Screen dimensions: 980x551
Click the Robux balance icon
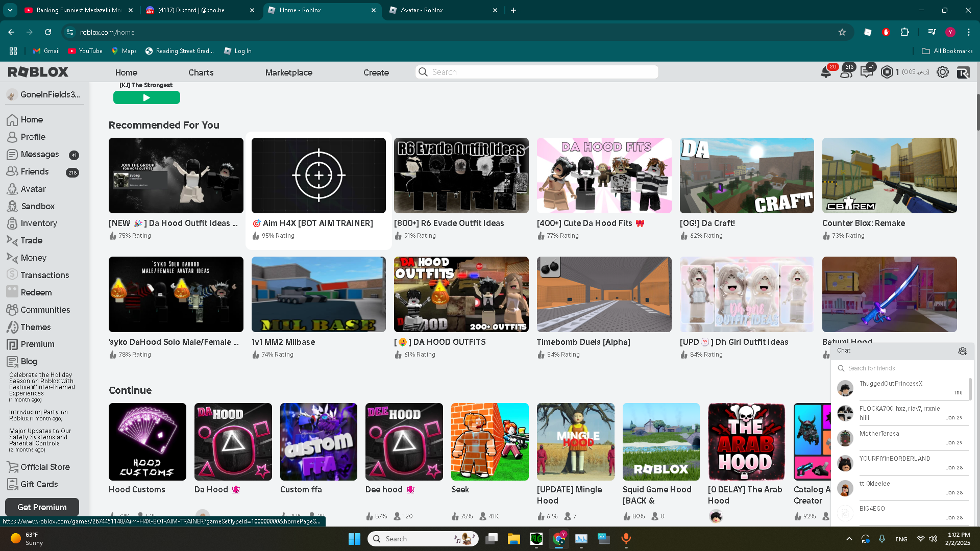click(x=887, y=72)
